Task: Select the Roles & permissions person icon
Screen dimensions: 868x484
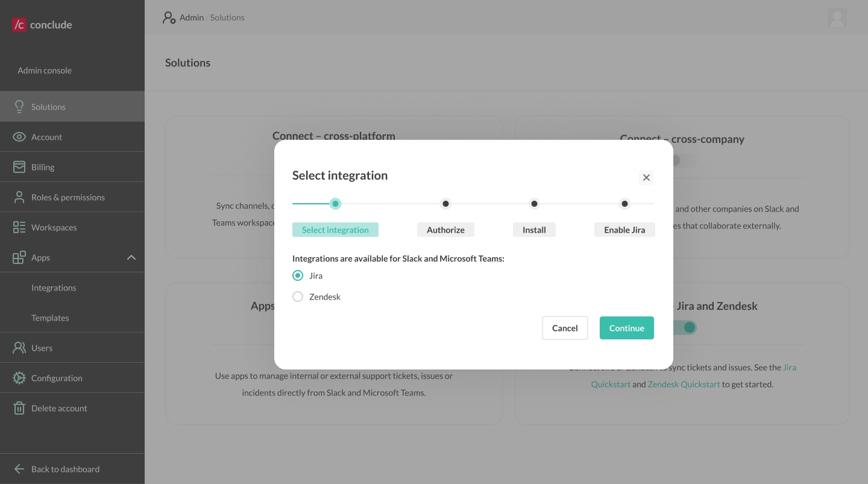Action: tap(19, 196)
